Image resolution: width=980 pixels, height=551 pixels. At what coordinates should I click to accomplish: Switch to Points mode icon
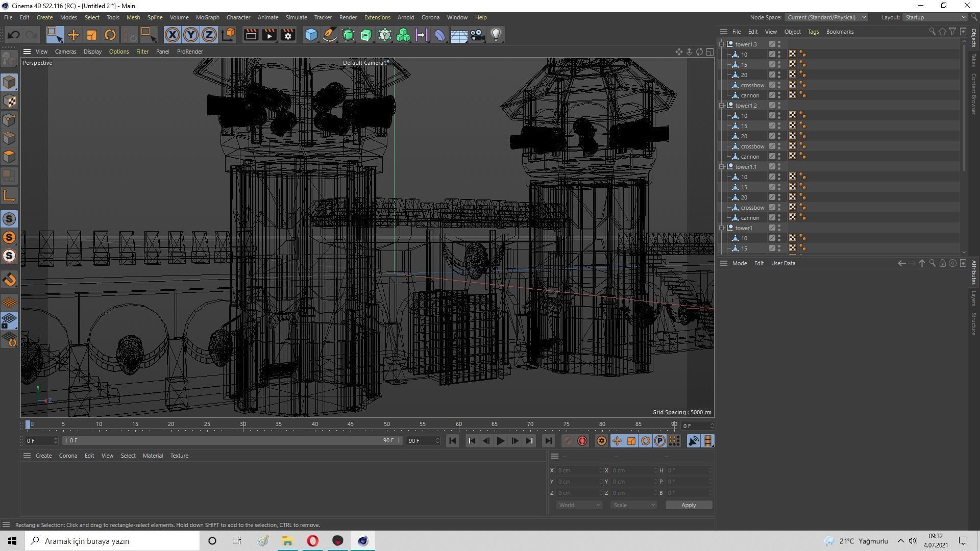tap(9, 120)
